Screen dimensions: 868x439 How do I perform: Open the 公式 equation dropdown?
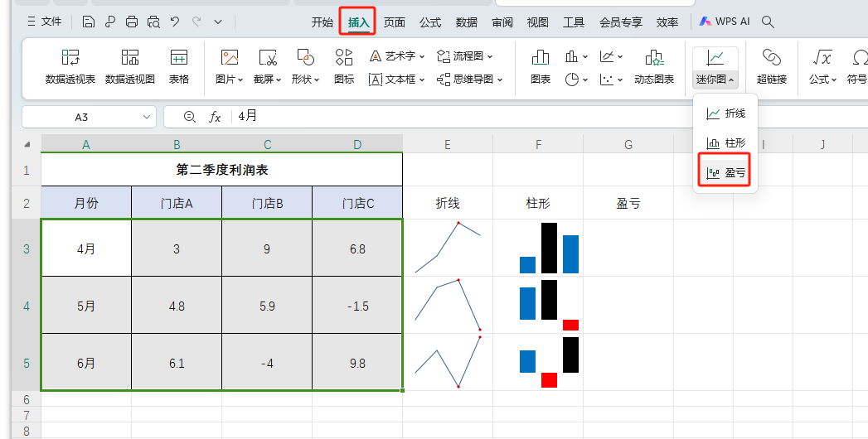point(822,66)
